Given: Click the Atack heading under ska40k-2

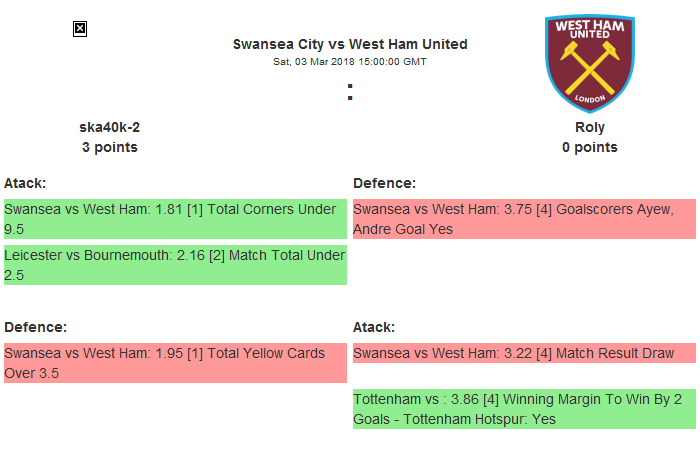Looking at the screenshot, I should click(25, 183).
